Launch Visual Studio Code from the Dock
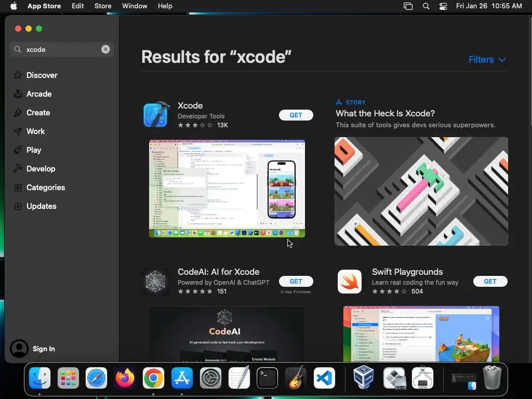The height and width of the screenshot is (399, 532). click(x=324, y=378)
